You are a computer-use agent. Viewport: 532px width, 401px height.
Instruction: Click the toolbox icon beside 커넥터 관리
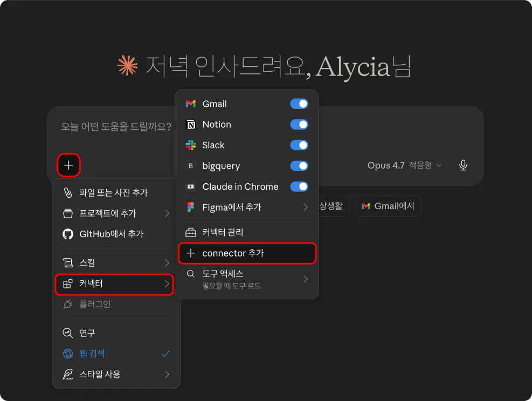pos(191,232)
